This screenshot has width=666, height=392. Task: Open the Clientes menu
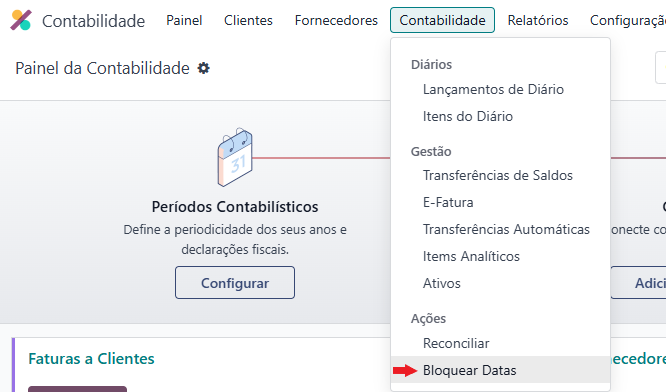[x=248, y=20]
